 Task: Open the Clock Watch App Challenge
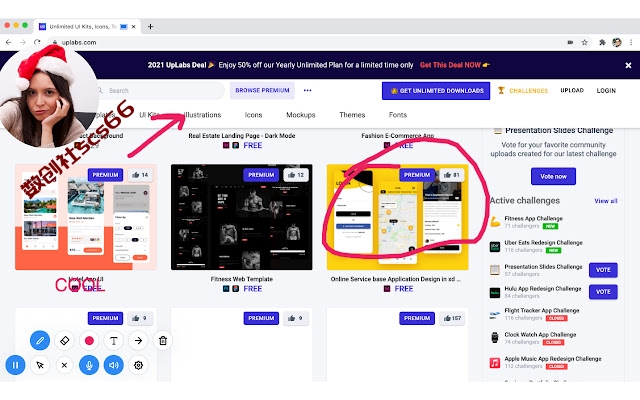(540, 334)
